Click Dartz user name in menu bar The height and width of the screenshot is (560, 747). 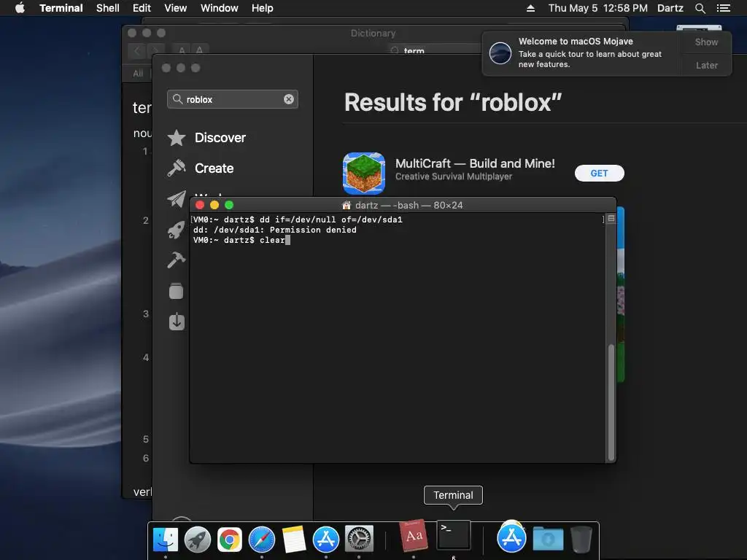[x=670, y=8]
